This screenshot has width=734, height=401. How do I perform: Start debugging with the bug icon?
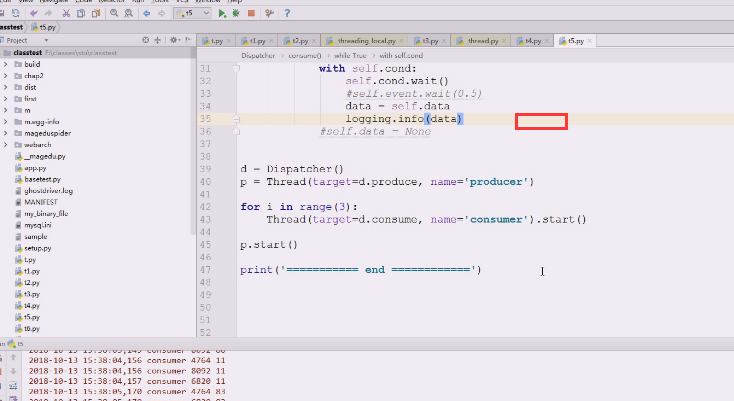point(236,13)
